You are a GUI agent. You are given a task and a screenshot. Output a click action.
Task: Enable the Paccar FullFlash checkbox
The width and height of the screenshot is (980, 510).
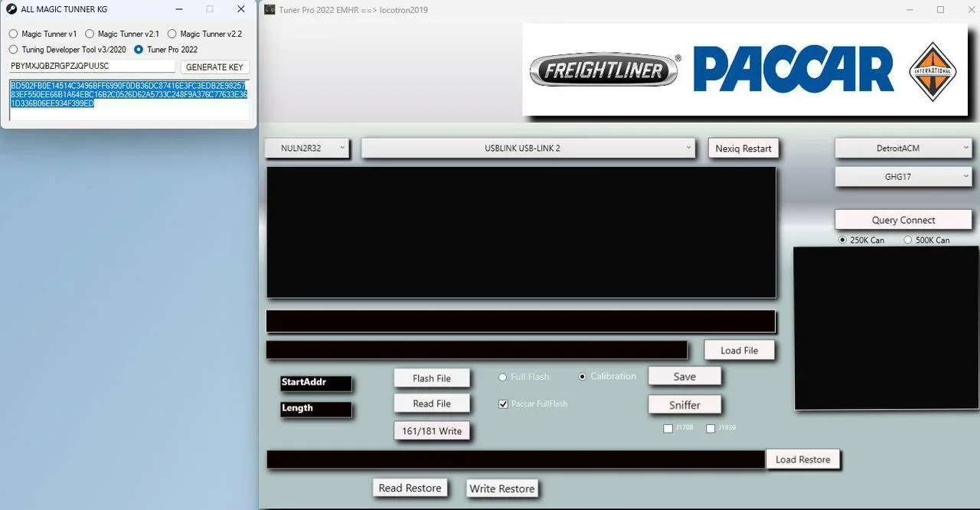coord(503,404)
